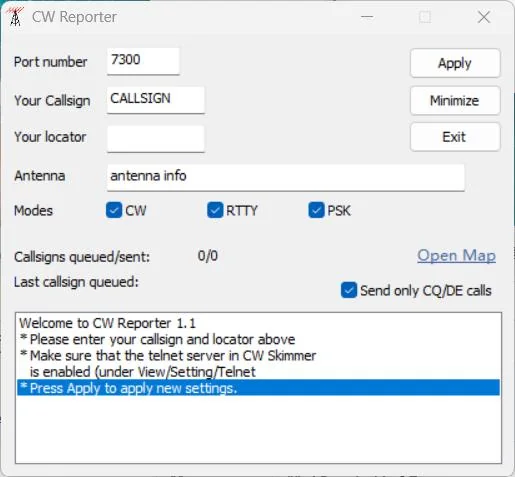Screen dimensions: 515x477
Task: Focus the Port number field
Action: pyautogui.click(x=143, y=61)
